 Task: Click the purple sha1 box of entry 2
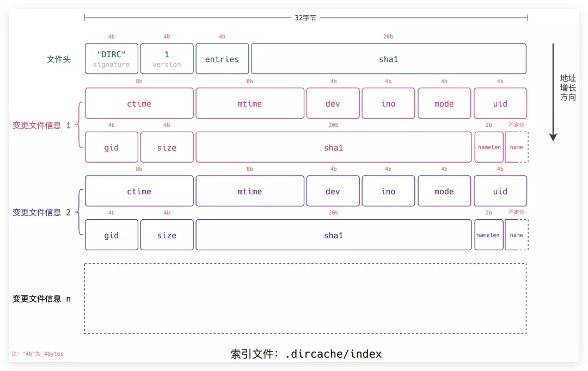coord(334,234)
